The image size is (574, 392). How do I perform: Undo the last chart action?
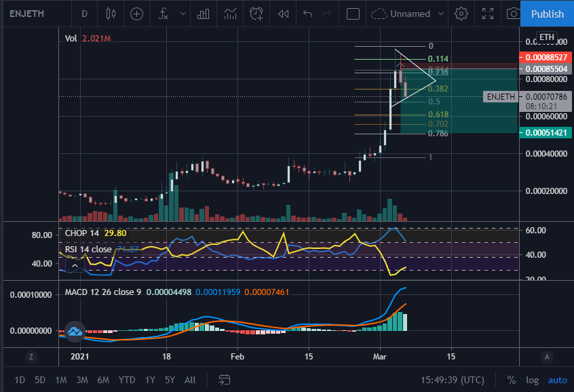(x=307, y=14)
